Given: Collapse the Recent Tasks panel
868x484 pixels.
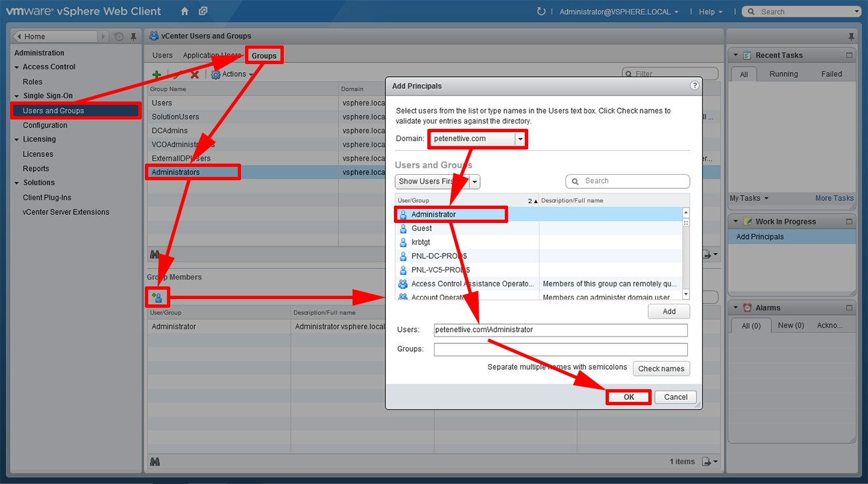Looking at the screenshot, I should click(x=736, y=55).
